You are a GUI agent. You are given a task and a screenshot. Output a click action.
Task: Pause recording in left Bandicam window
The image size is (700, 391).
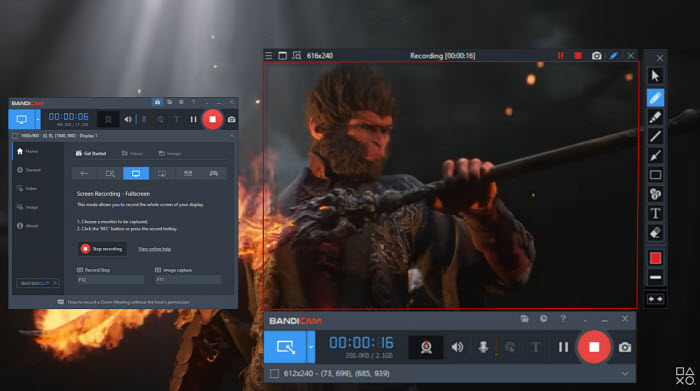pyautogui.click(x=193, y=119)
